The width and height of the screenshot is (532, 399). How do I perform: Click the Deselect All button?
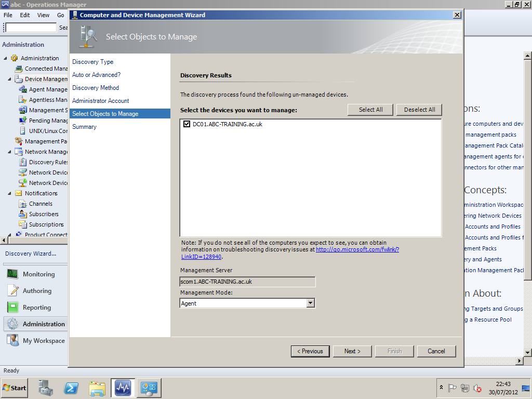[x=419, y=110]
